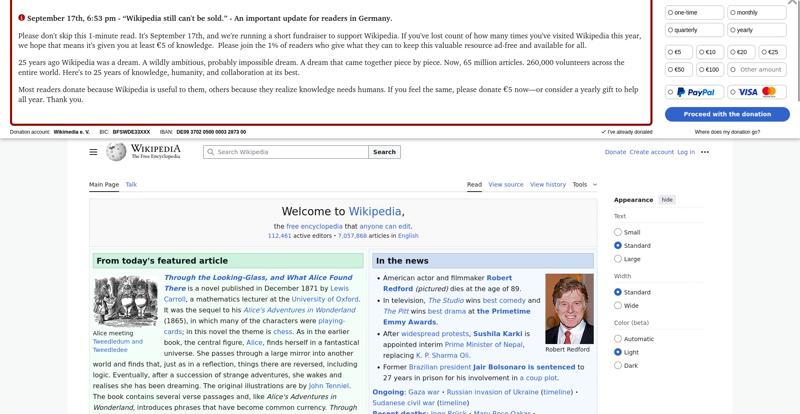Viewport: 800px width, 414px height.
Task: Choose the €5 donation amount
Action: click(x=679, y=52)
